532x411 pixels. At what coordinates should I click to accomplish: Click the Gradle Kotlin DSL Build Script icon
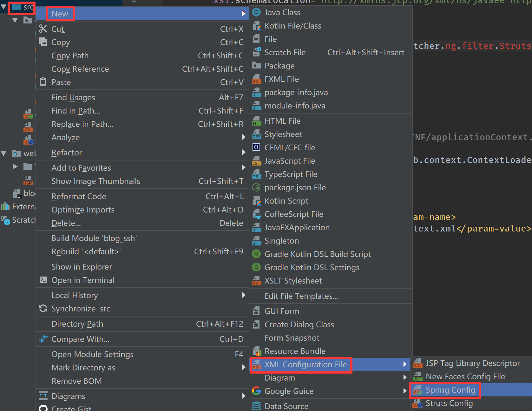(256, 254)
